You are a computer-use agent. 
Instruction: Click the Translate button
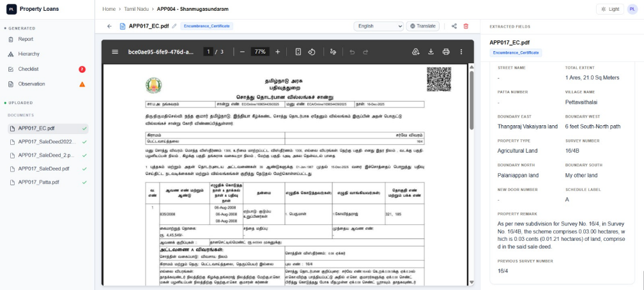[423, 26]
